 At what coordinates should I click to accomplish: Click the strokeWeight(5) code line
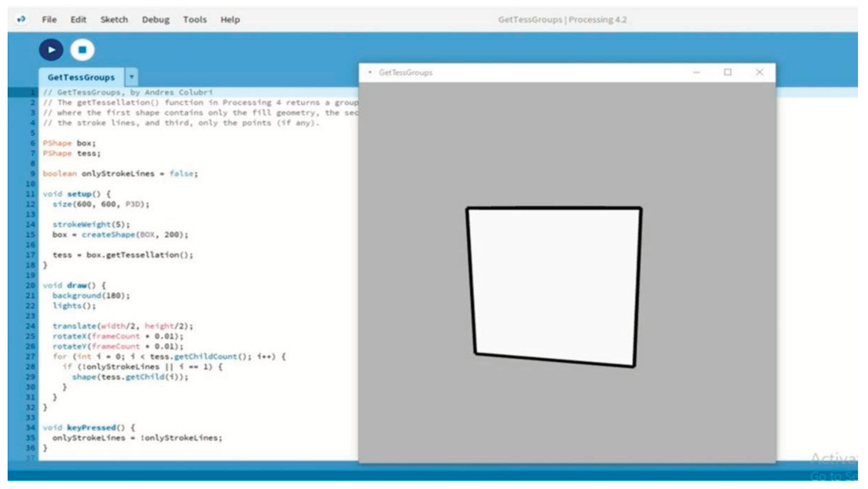[91, 224]
